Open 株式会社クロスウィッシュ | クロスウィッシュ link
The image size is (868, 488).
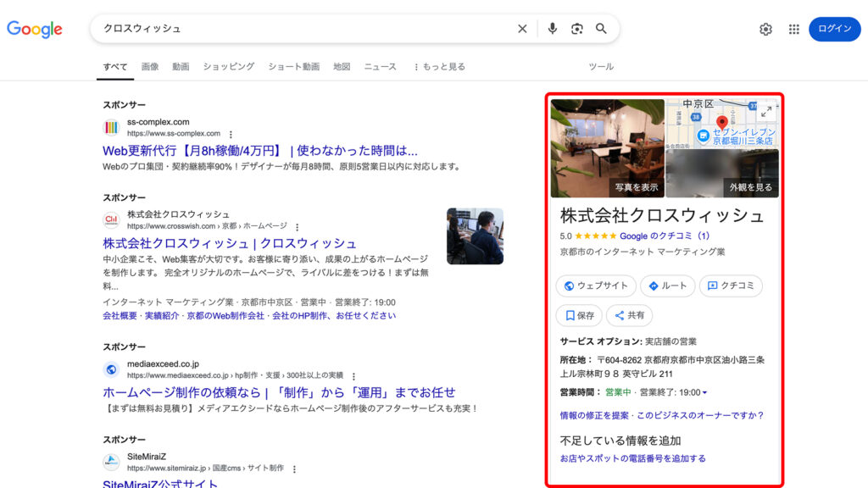pos(230,243)
